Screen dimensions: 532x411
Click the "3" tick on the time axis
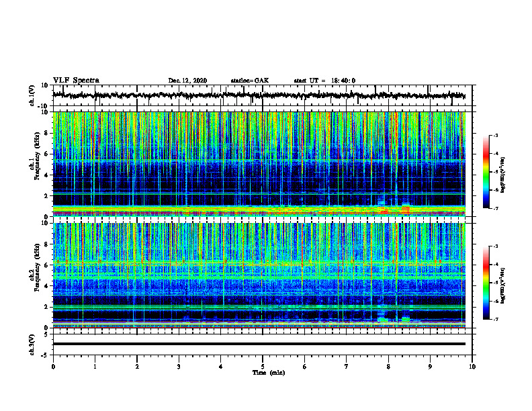point(179,367)
